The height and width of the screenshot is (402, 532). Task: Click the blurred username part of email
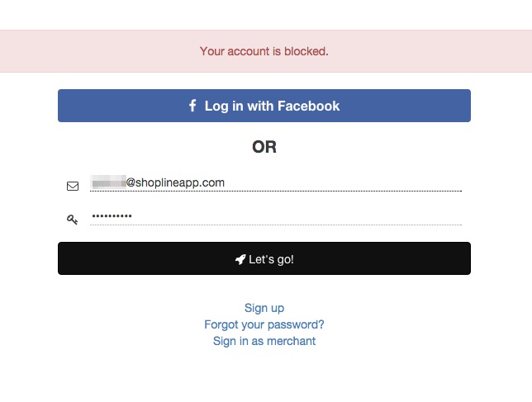tap(109, 182)
